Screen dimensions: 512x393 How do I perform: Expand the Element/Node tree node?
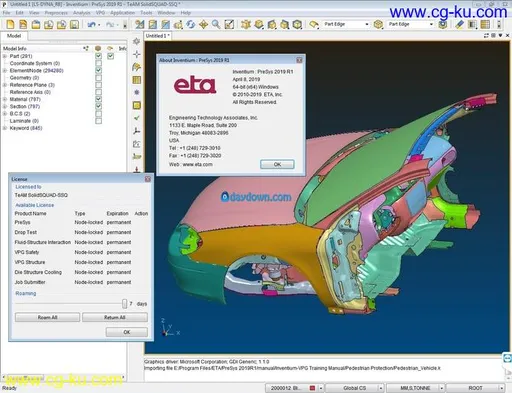coord(5,70)
